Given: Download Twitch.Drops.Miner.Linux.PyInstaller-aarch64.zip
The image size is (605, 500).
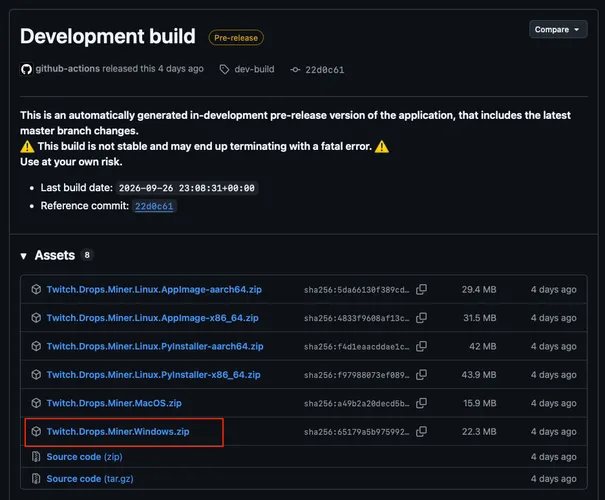Looking at the screenshot, I should [x=155, y=346].
